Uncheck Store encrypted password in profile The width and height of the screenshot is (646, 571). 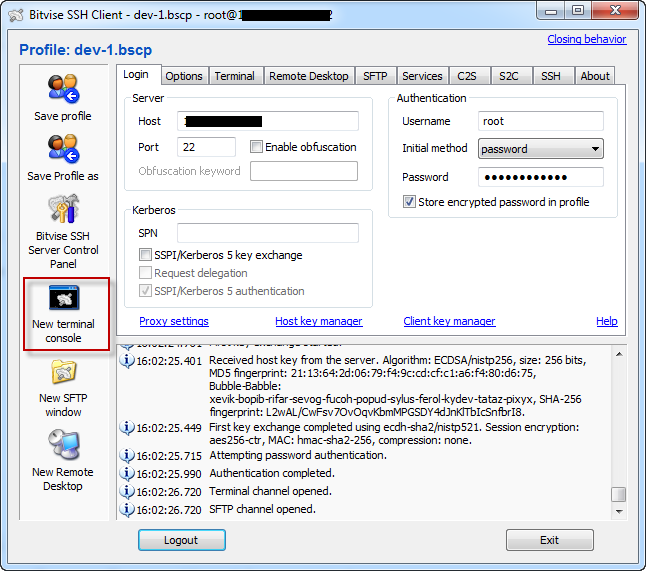(409, 202)
